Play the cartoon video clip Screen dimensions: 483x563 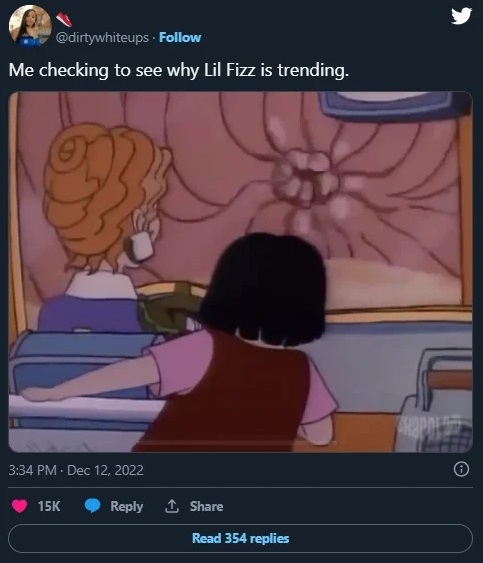[x=240, y=272]
